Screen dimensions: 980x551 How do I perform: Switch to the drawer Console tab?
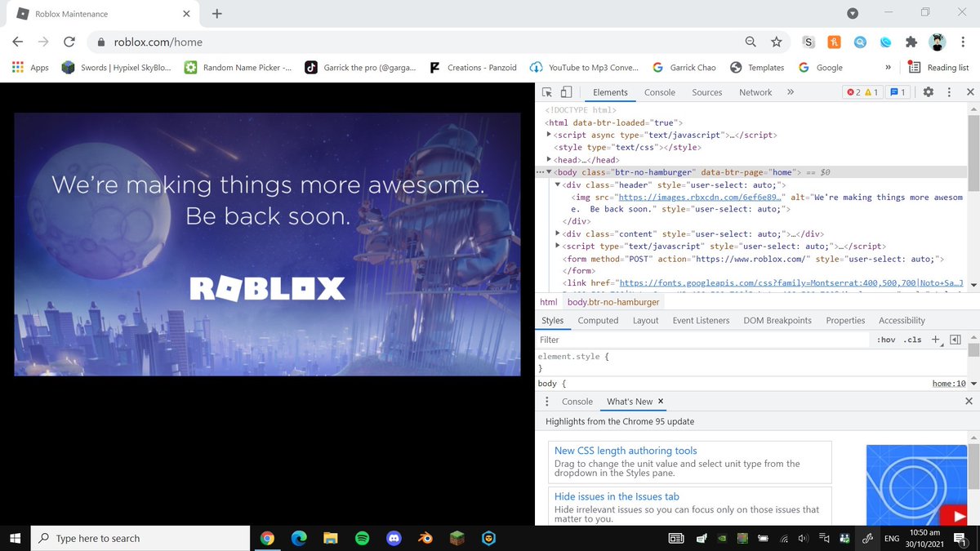(x=577, y=402)
